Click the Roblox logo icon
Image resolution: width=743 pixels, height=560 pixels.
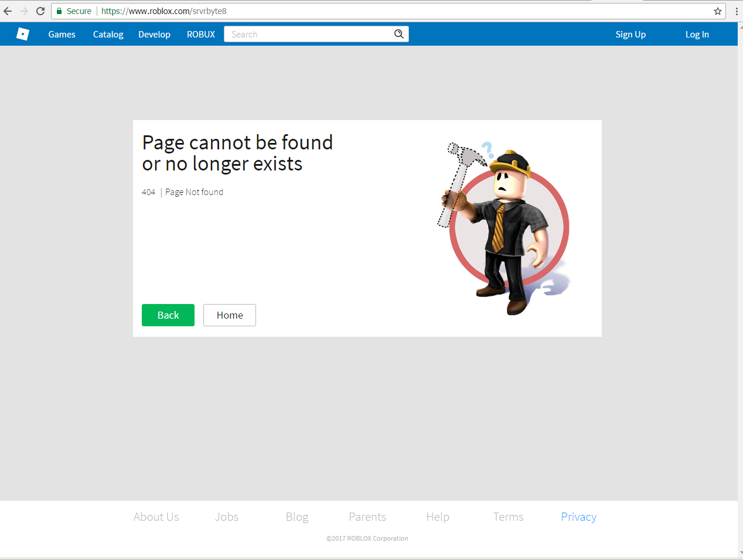click(x=22, y=33)
